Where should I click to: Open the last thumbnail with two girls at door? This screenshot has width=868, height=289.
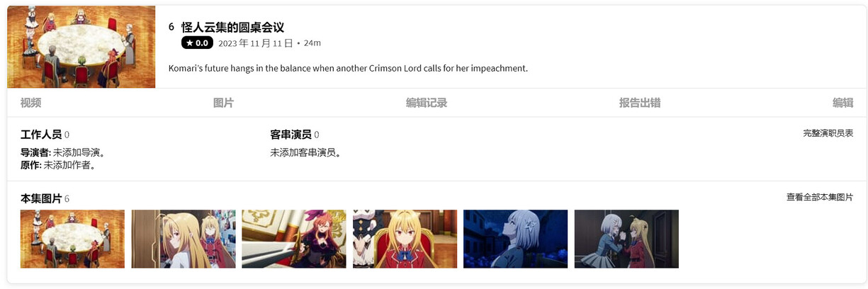pyautogui.click(x=626, y=239)
